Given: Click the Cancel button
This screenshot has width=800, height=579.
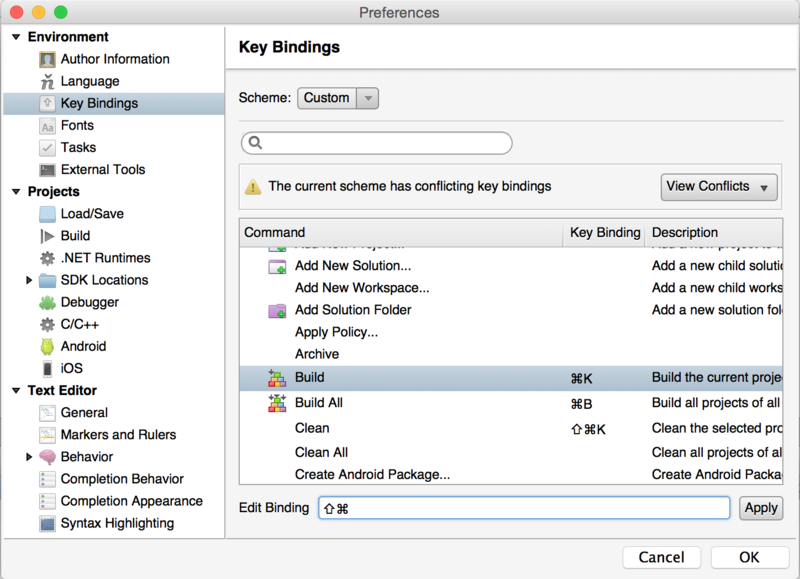Looking at the screenshot, I should [661, 557].
